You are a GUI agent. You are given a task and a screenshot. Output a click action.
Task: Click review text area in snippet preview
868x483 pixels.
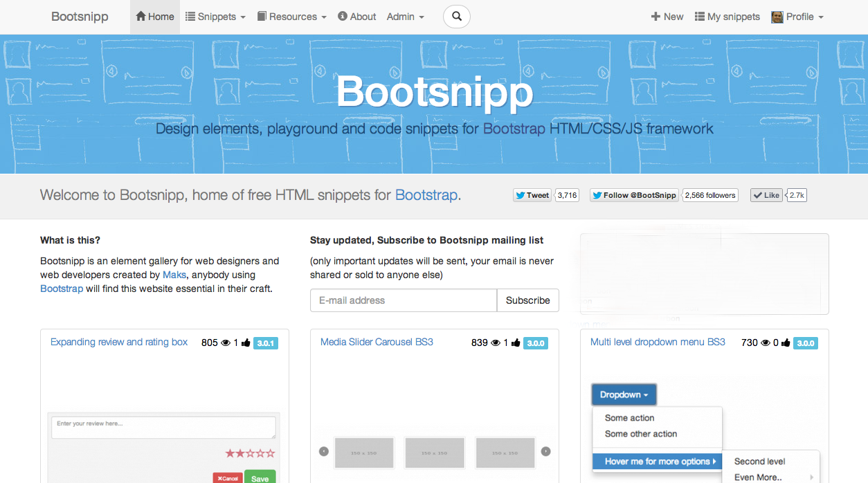163,427
